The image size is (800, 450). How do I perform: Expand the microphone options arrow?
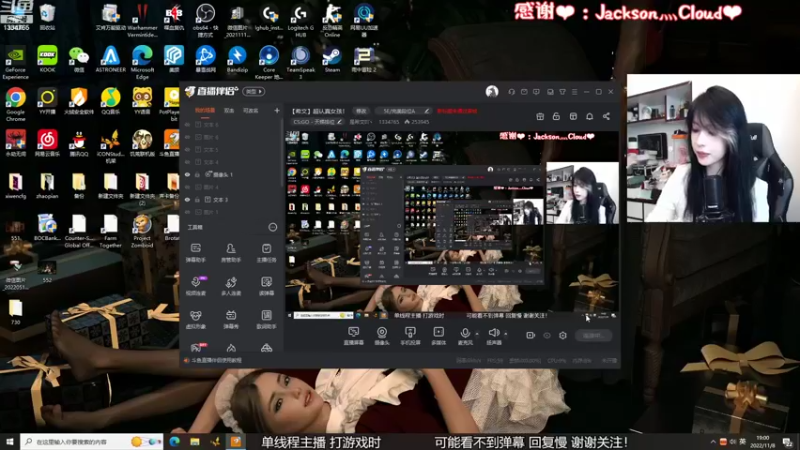pos(477,334)
